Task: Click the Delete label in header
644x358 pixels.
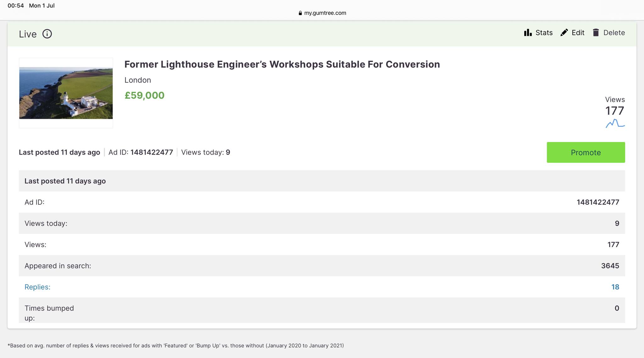Action: click(614, 33)
